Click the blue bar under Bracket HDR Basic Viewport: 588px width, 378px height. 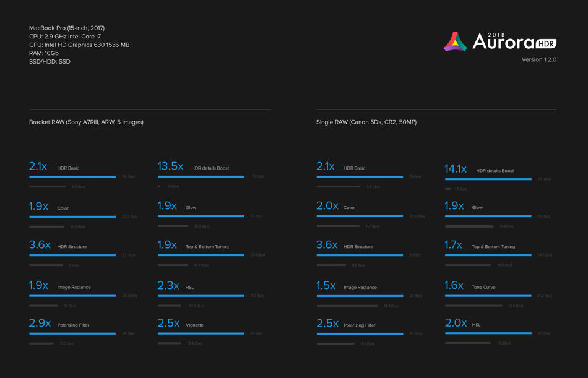click(x=72, y=176)
